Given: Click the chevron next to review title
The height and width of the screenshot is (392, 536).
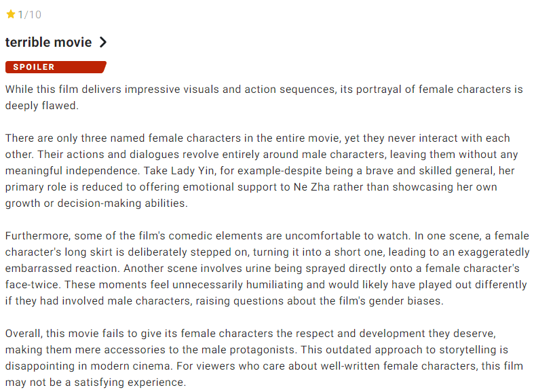Looking at the screenshot, I should tap(103, 42).
